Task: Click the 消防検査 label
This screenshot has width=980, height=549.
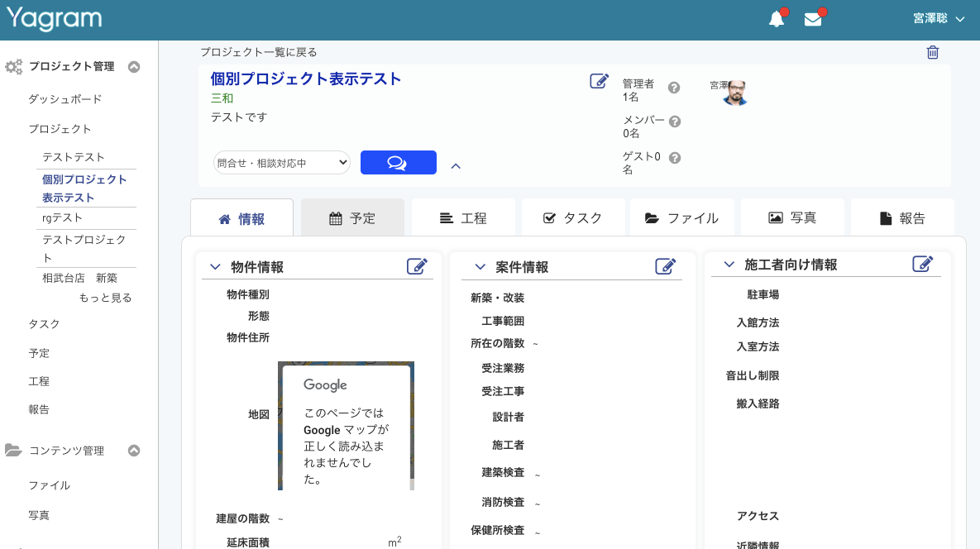Action: 503,502
